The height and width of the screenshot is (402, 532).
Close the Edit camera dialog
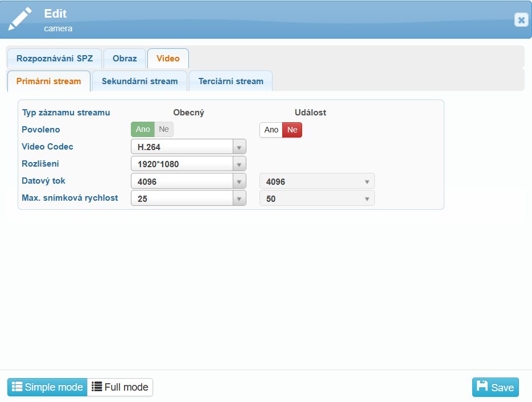[521, 20]
